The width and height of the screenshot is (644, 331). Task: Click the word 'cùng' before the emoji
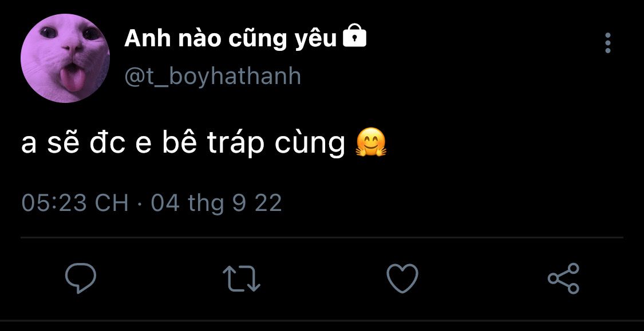(x=310, y=143)
